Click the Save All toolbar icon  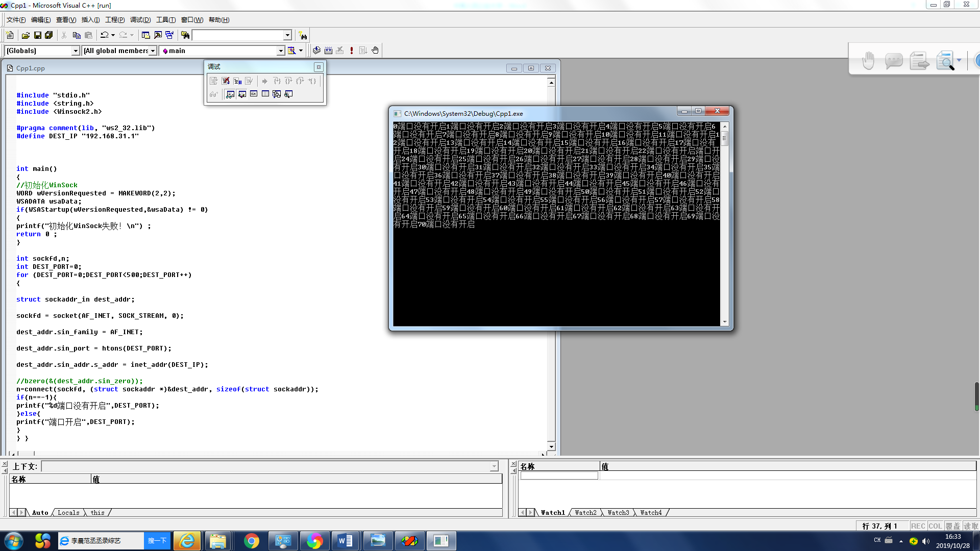49,35
